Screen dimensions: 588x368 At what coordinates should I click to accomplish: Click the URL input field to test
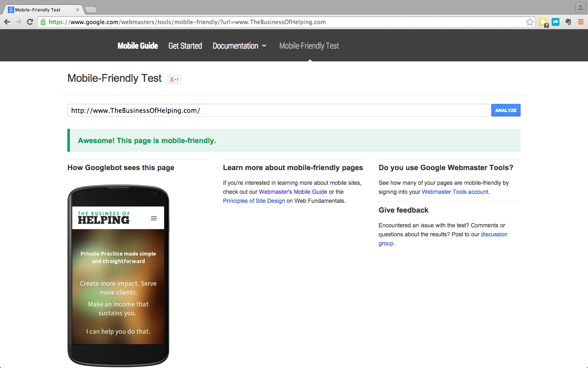tap(278, 110)
